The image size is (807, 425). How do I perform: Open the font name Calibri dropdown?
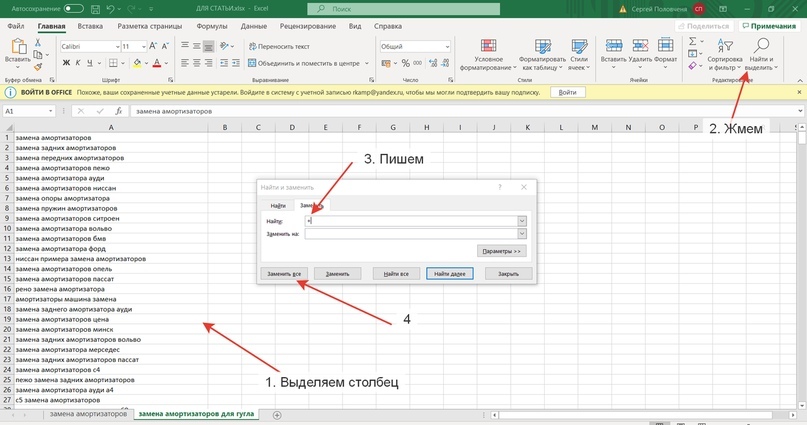click(x=117, y=46)
